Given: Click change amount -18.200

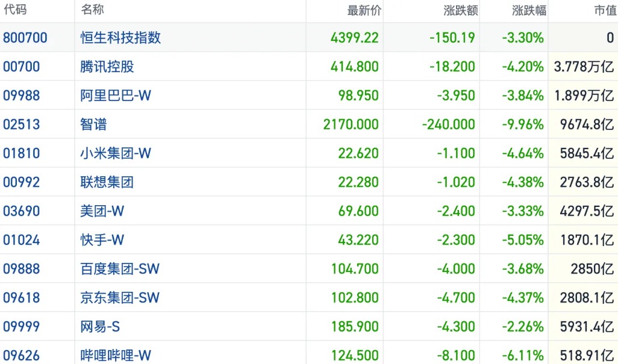Looking at the screenshot, I should pos(452,67).
